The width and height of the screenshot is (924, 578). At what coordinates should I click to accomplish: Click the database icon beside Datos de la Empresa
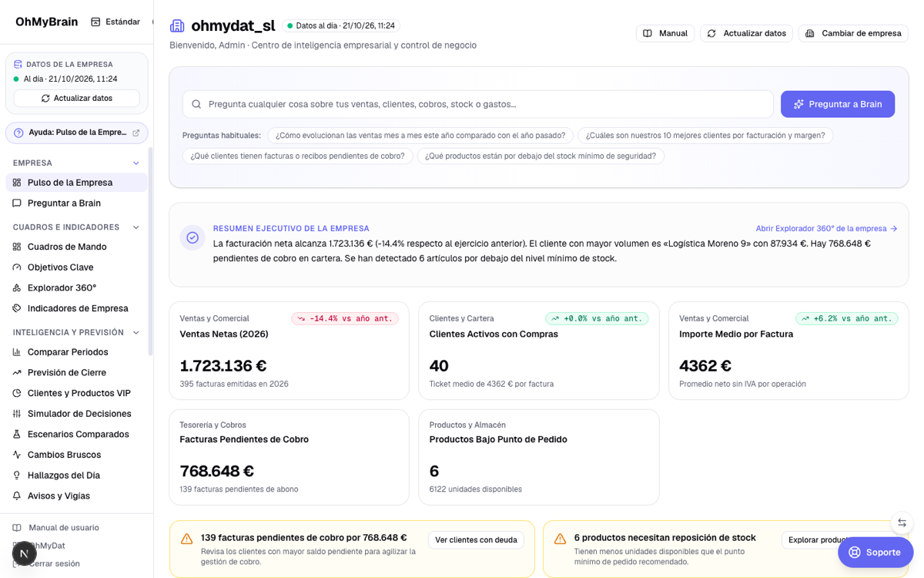pyautogui.click(x=18, y=65)
